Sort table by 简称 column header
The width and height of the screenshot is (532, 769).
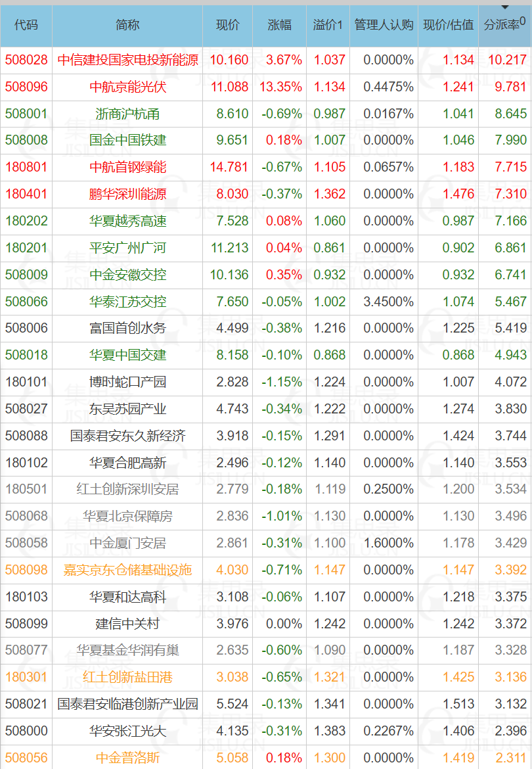[127, 25]
